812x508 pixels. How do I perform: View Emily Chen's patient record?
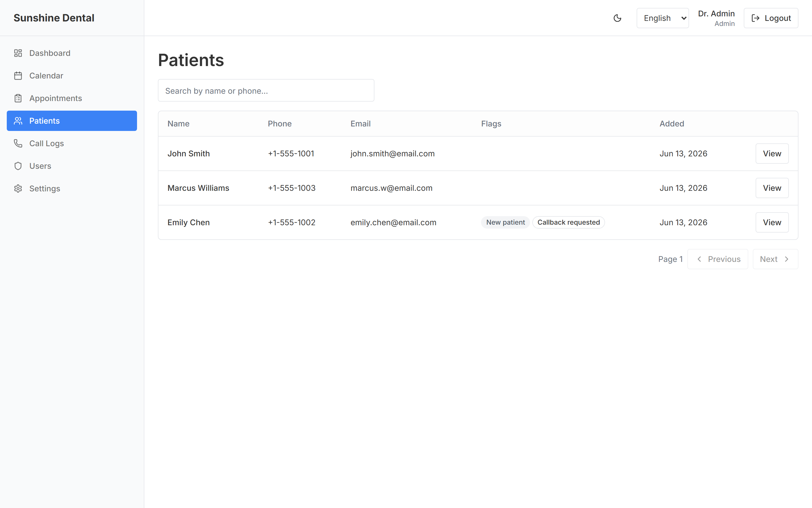point(772,222)
